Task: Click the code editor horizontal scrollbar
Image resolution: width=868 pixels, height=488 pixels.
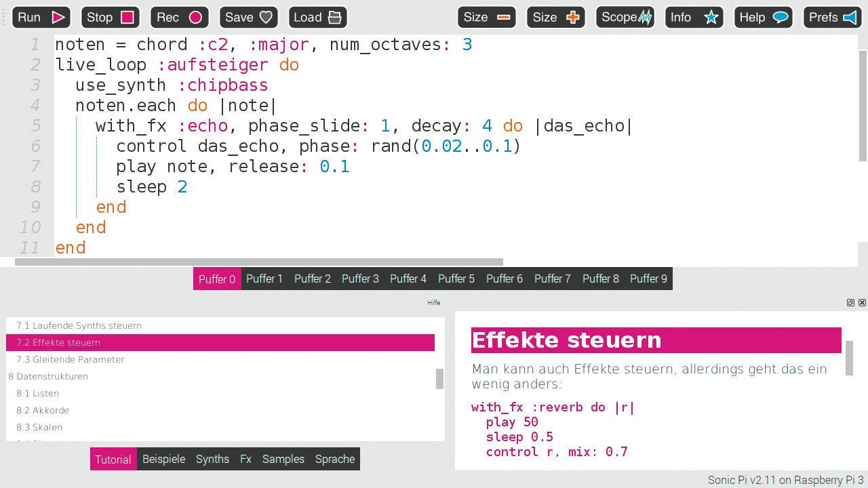Action: pos(259,262)
